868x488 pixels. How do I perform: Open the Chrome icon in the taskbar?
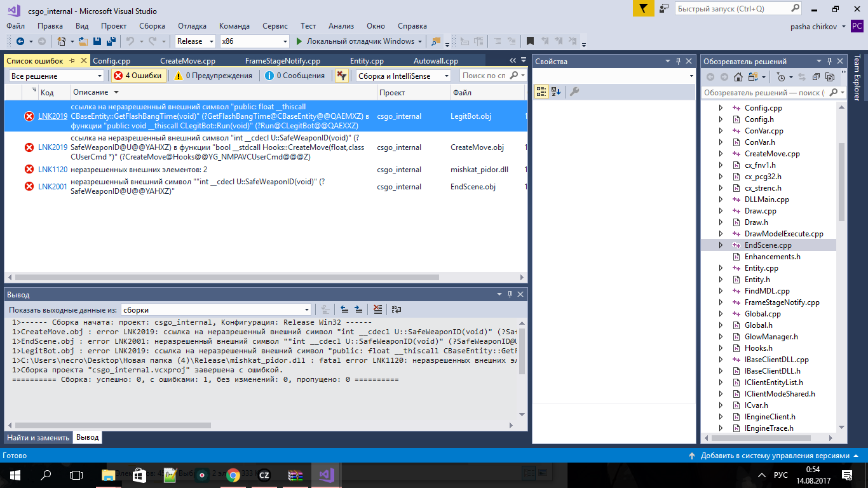click(233, 475)
